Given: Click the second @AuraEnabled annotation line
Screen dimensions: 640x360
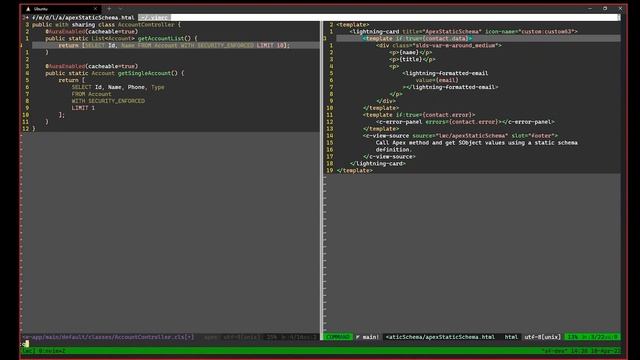Looking at the screenshot, I should [91, 66].
